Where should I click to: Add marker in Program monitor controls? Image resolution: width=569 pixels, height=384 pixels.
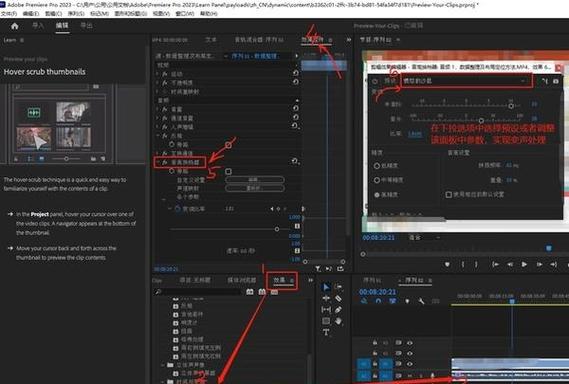tap(447, 265)
